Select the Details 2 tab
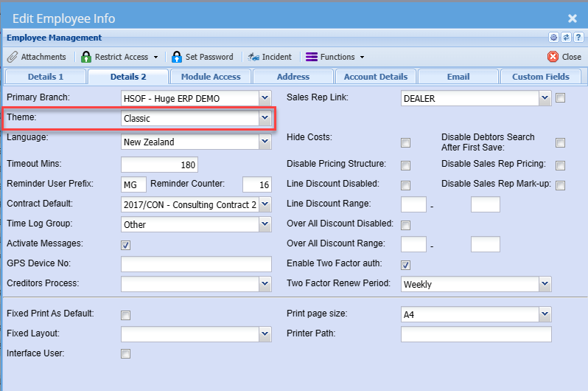 [128, 77]
